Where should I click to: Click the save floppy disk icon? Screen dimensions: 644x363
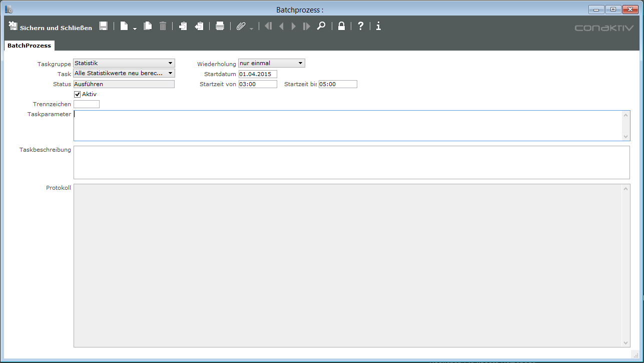[x=103, y=27]
